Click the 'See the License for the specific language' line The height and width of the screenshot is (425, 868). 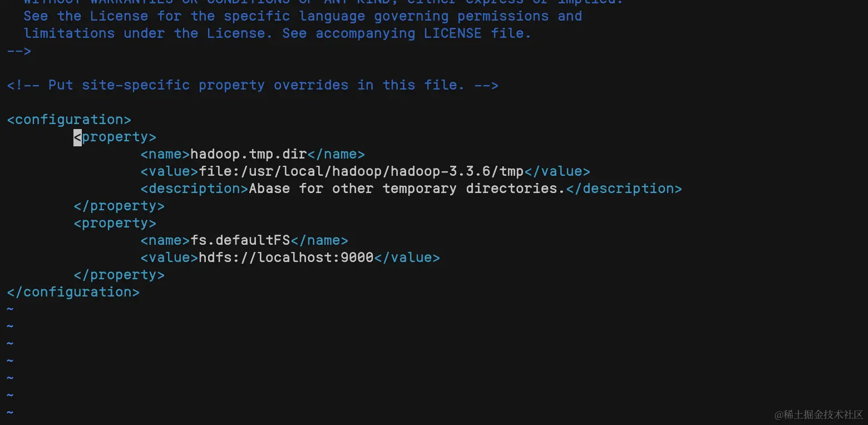pyautogui.click(x=303, y=16)
